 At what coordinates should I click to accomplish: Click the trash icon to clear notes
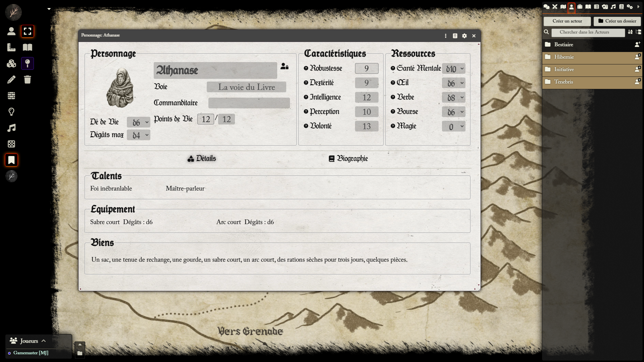tap(28, 80)
